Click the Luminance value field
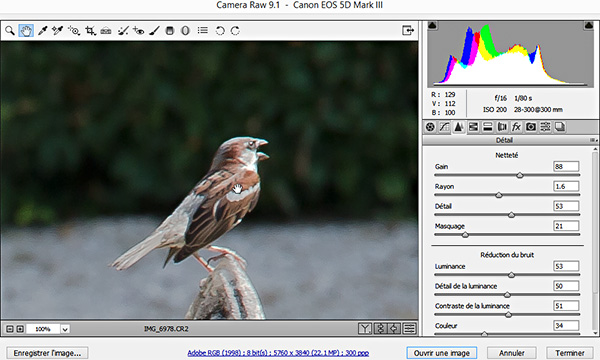Image resolution: width=600 pixels, height=360 pixels. point(566,266)
